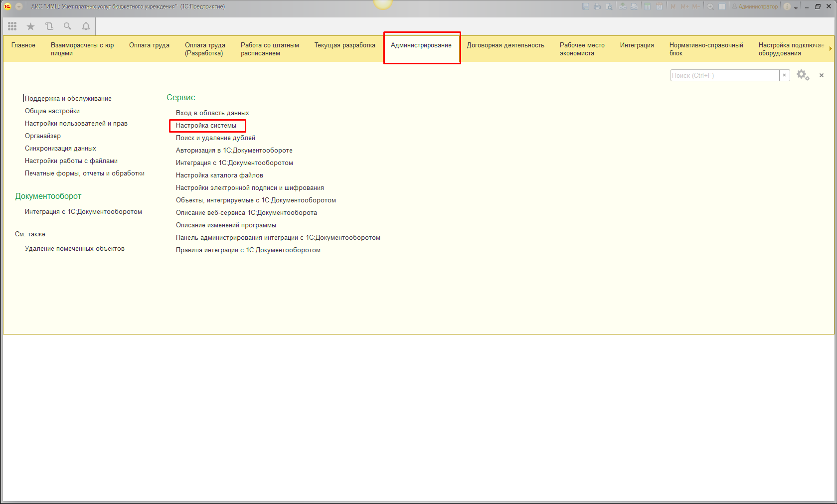The height and width of the screenshot is (504, 837).
Task: Open the Интеграция section tab
Action: click(x=637, y=45)
